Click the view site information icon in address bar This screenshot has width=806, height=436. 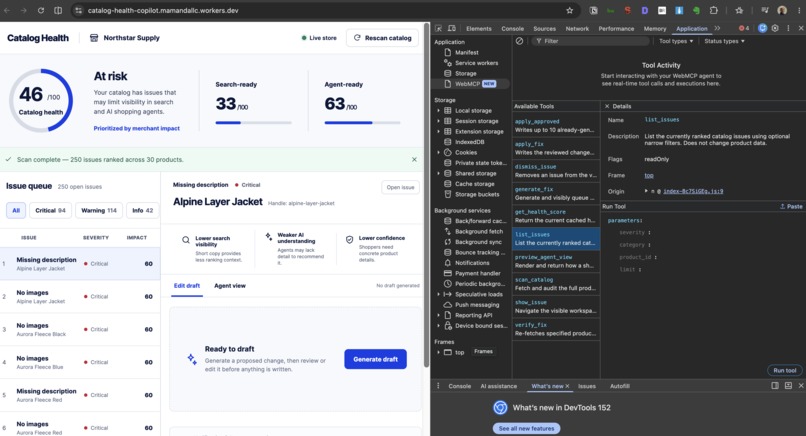coord(79,10)
